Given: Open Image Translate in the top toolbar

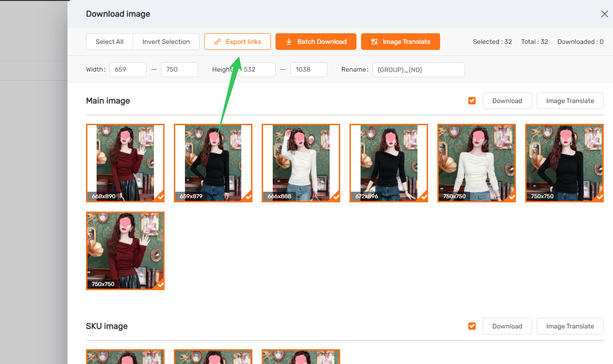Looking at the screenshot, I should [400, 42].
